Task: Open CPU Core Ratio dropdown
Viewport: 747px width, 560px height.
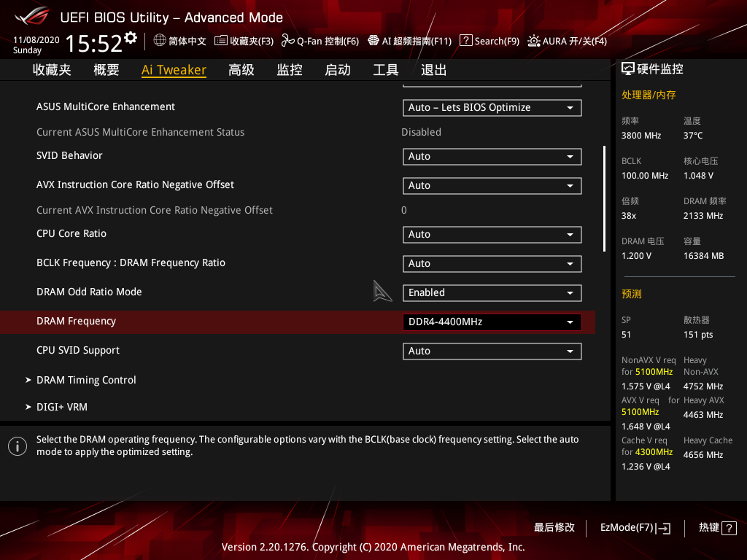Action: 492,235
